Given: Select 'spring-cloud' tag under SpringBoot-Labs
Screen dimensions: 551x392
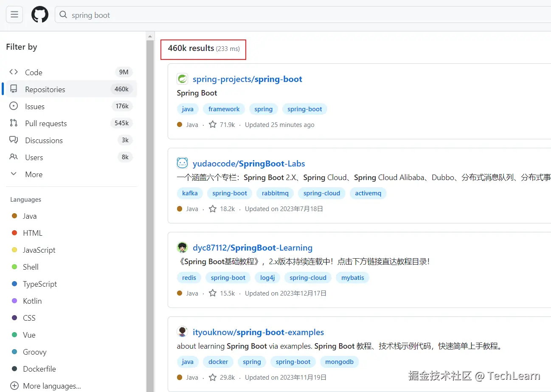Looking at the screenshot, I should [322, 193].
